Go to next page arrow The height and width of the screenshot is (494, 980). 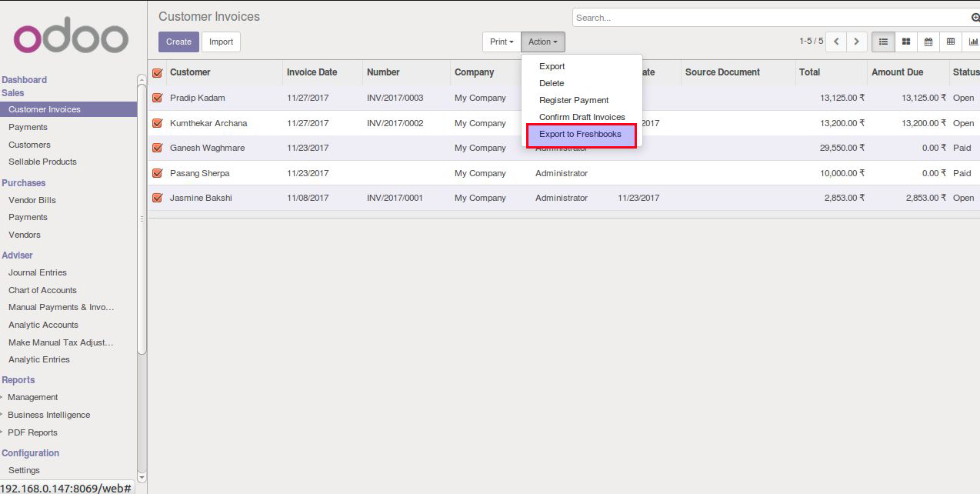[857, 42]
